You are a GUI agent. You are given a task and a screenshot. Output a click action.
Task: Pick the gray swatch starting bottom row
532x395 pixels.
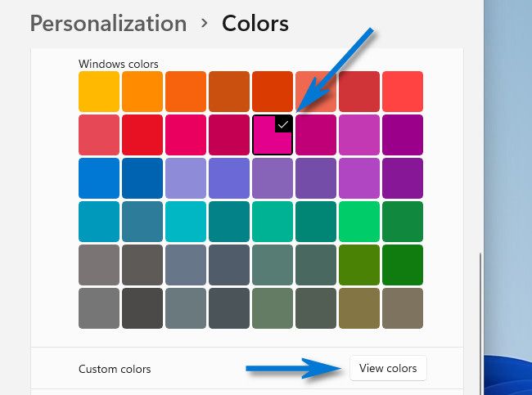coord(99,308)
